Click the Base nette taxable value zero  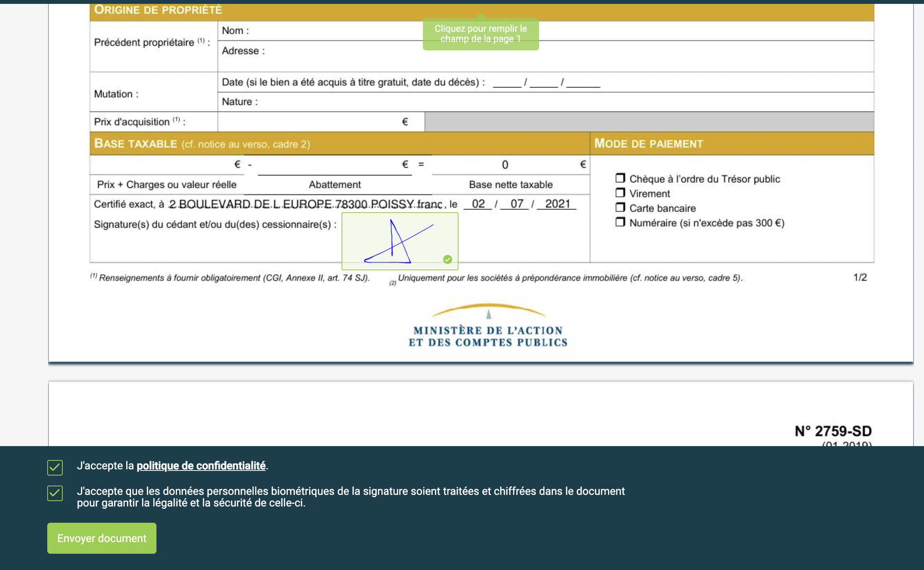[504, 165]
